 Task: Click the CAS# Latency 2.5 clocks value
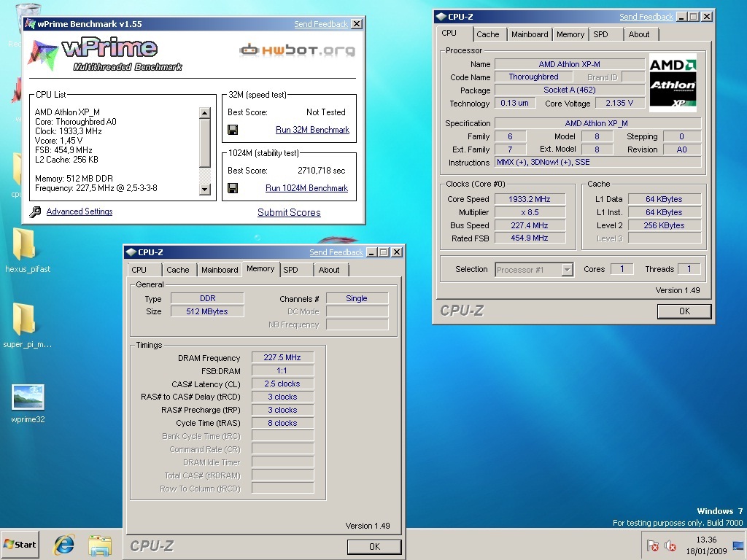[x=282, y=384]
